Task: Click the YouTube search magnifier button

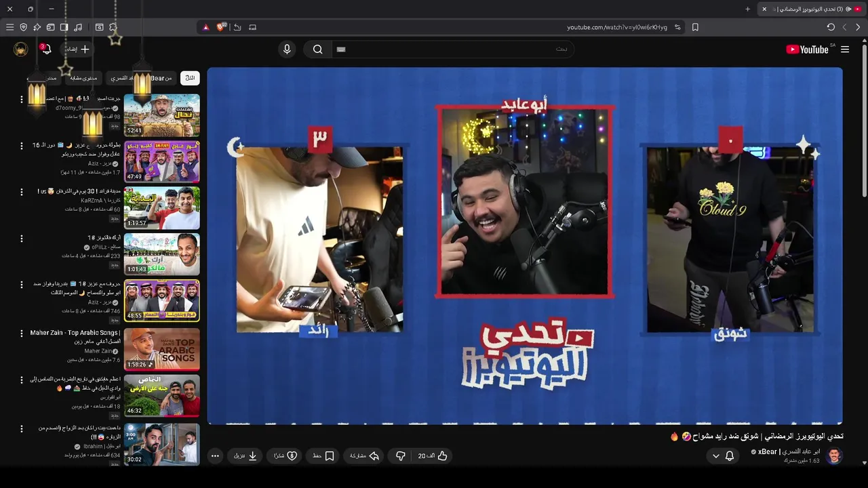Action: point(317,49)
